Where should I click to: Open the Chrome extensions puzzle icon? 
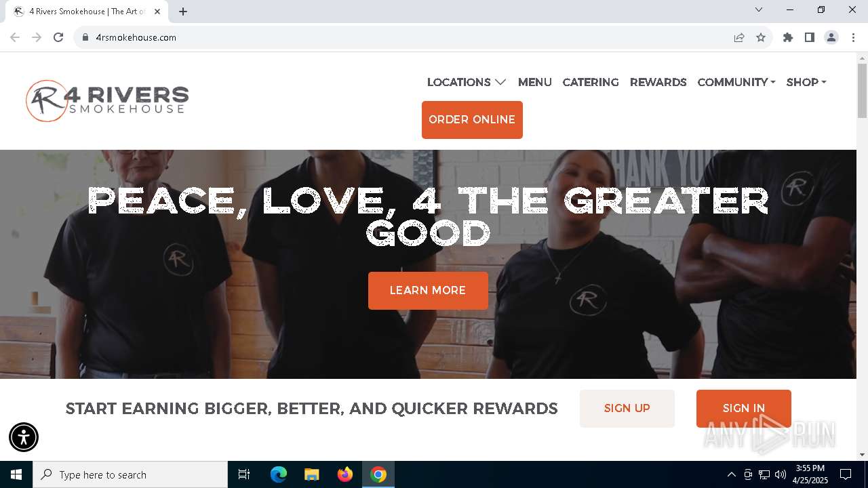coord(788,37)
